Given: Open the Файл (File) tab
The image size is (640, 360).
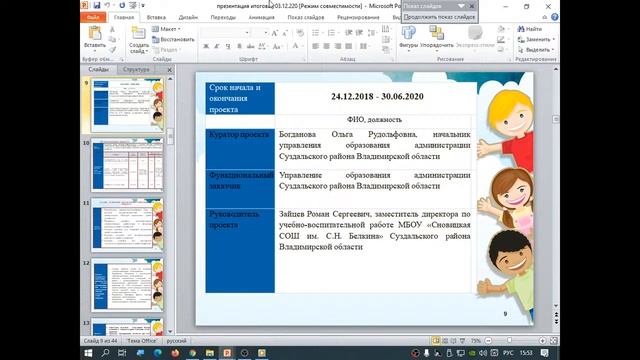Looking at the screenshot, I should tap(93, 17).
